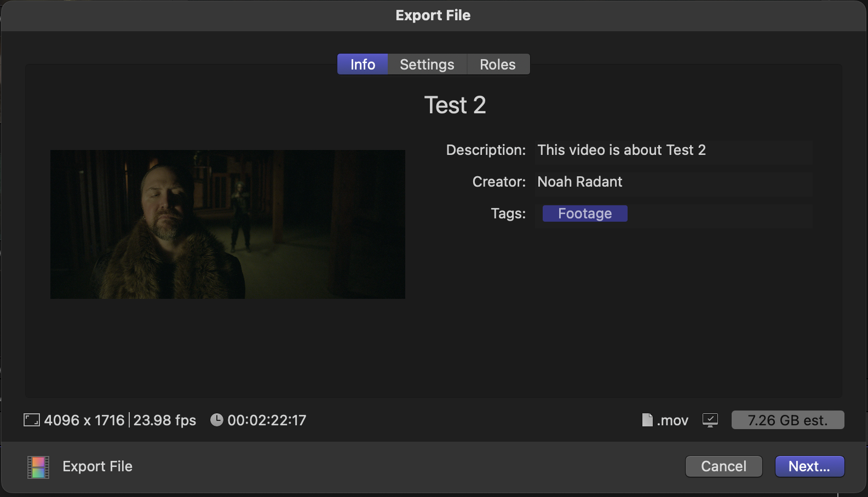Image resolution: width=868 pixels, height=497 pixels.
Task: Cancel the export dialog
Action: pyautogui.click(x=724, y=466)
